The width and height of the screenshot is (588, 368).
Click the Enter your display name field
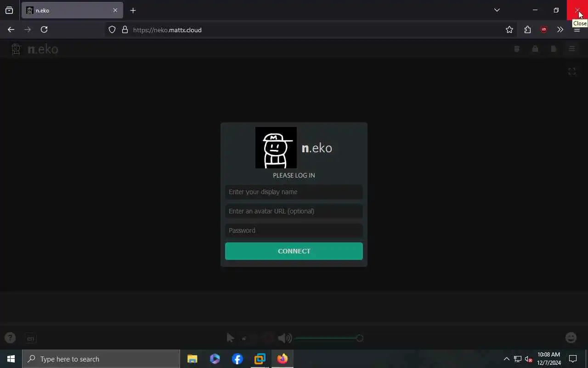pos(294,192)
